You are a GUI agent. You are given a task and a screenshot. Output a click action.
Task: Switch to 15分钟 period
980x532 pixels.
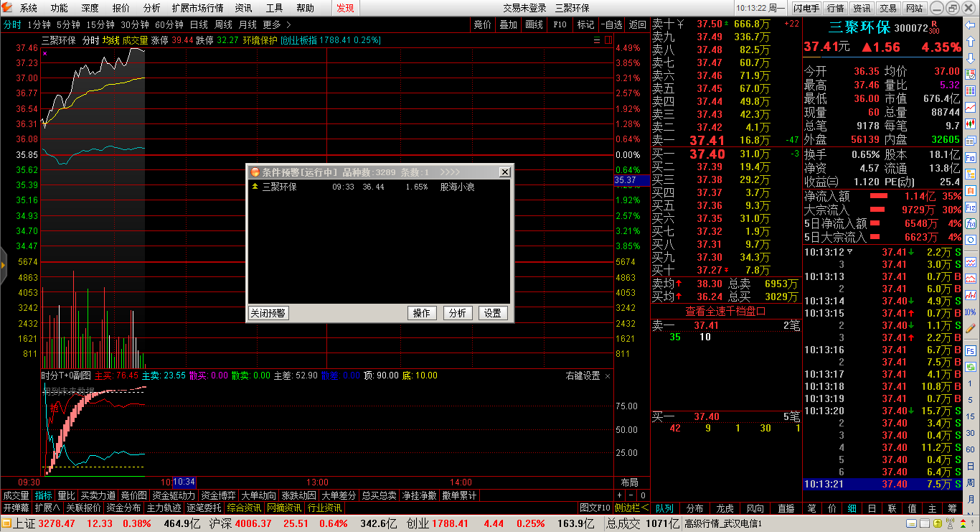point(100,24)
